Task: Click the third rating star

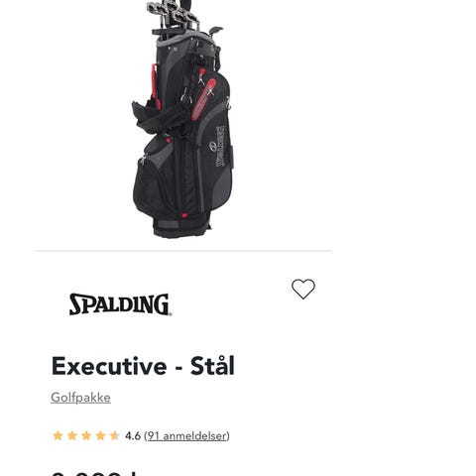Action: click(86, 435)
